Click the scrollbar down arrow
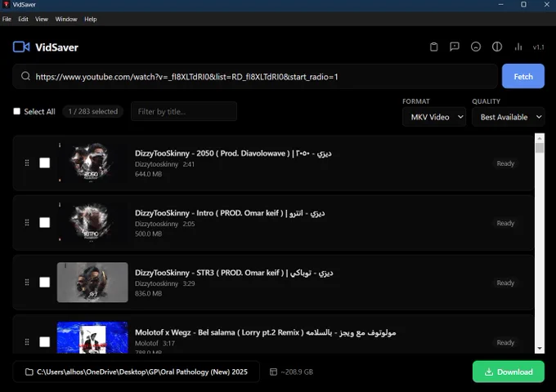 [540, 349]
